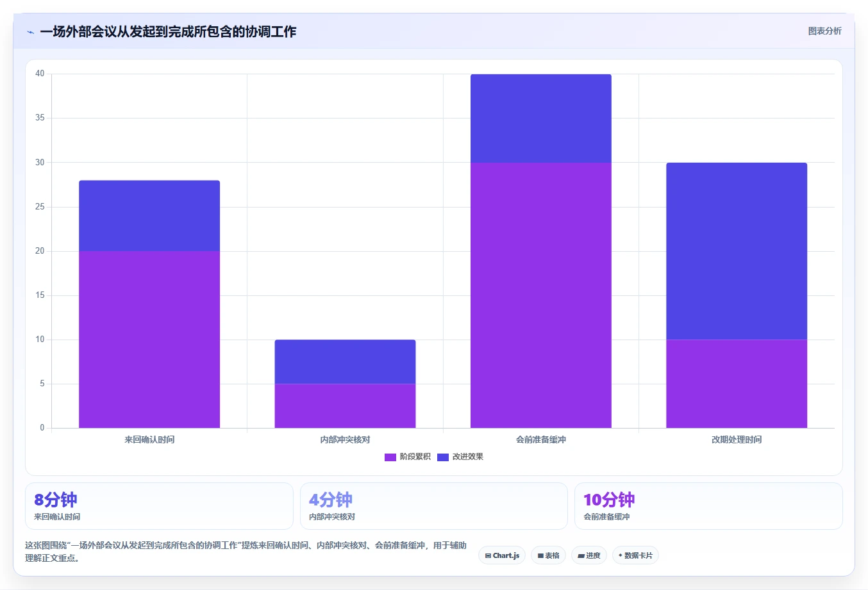
Task: Click the lightning icon beside the chart title
Action: [x=30, y=32]
